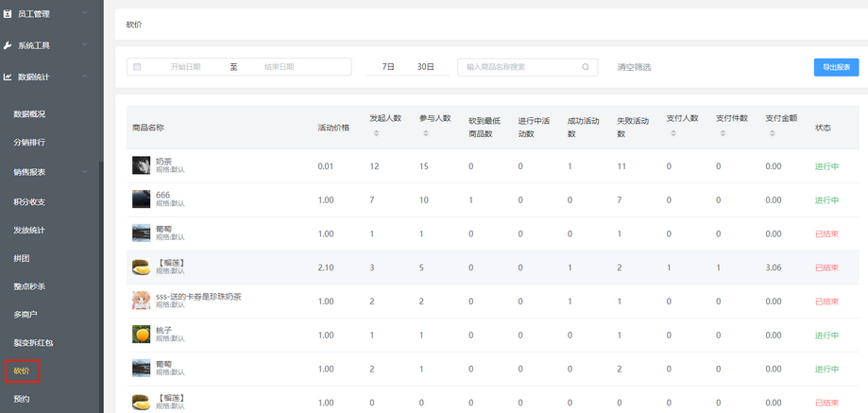Click the staff icon beside 员工管理

coord(9,14)
